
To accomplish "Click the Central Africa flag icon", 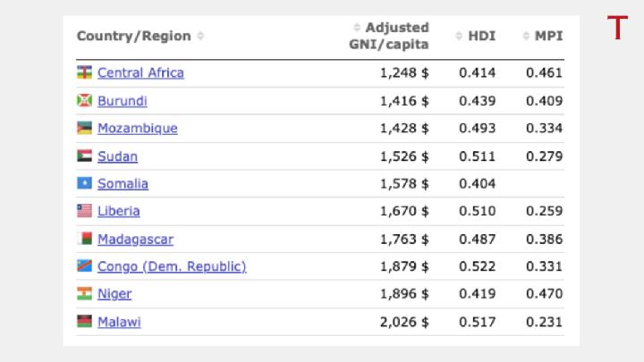I will coord(84,72).
